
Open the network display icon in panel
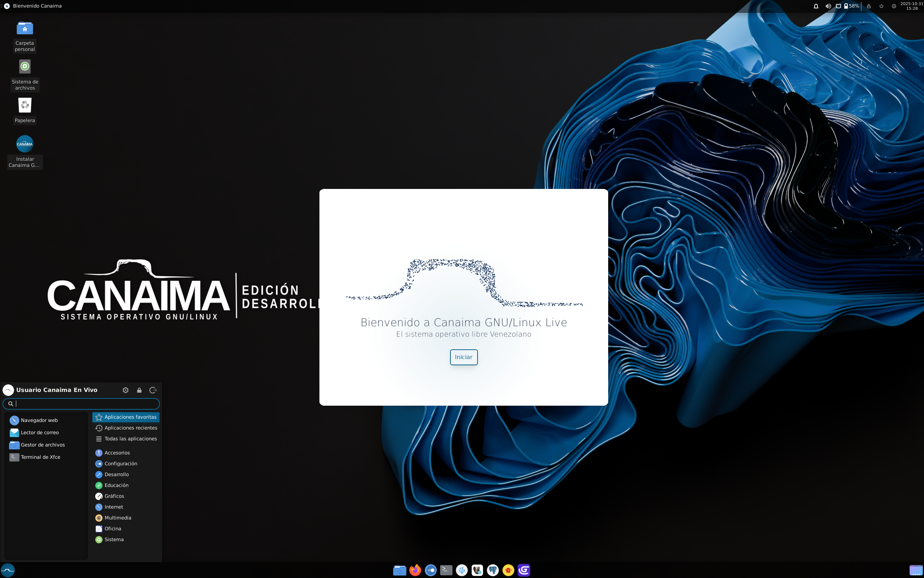[838, 6]
